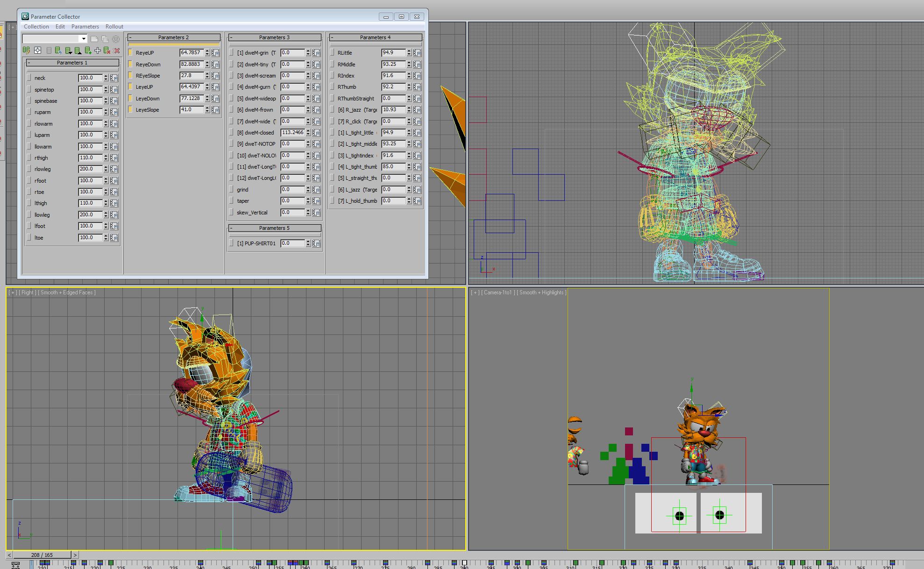
Task: Open properties icon for skew_Vertical parameter
Action: (316, 213)
